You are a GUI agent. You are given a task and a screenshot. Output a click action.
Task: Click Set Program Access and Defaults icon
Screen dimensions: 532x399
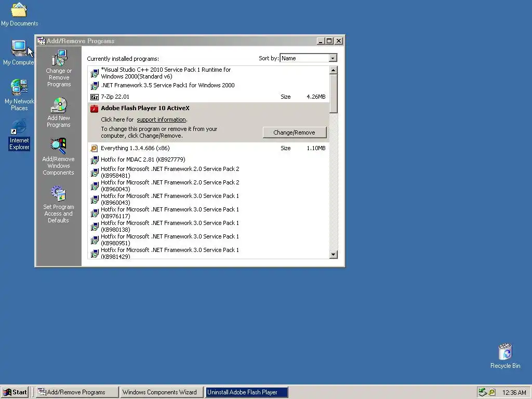(x=58, y=194)
